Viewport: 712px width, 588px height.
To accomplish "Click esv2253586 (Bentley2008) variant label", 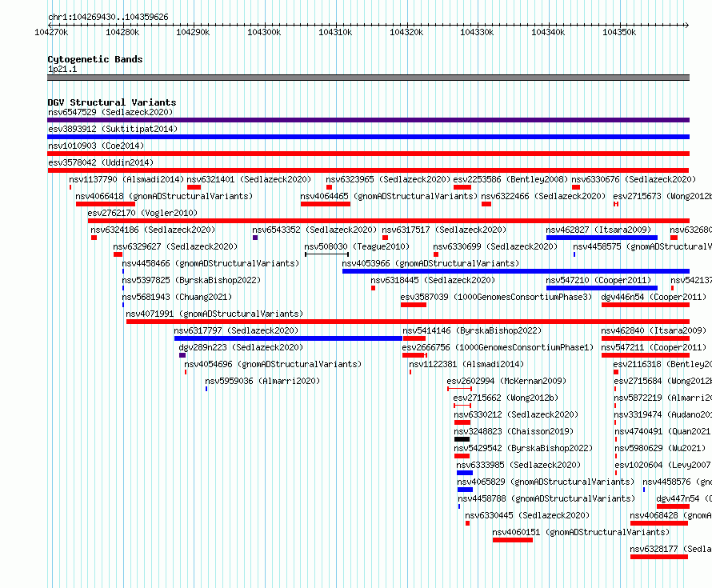I will click(x=510, y=179).
